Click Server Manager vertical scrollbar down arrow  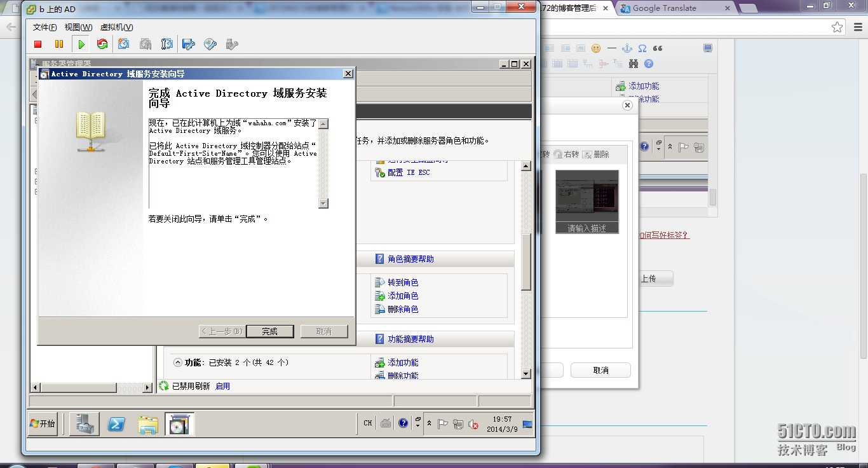pos(526,374)
